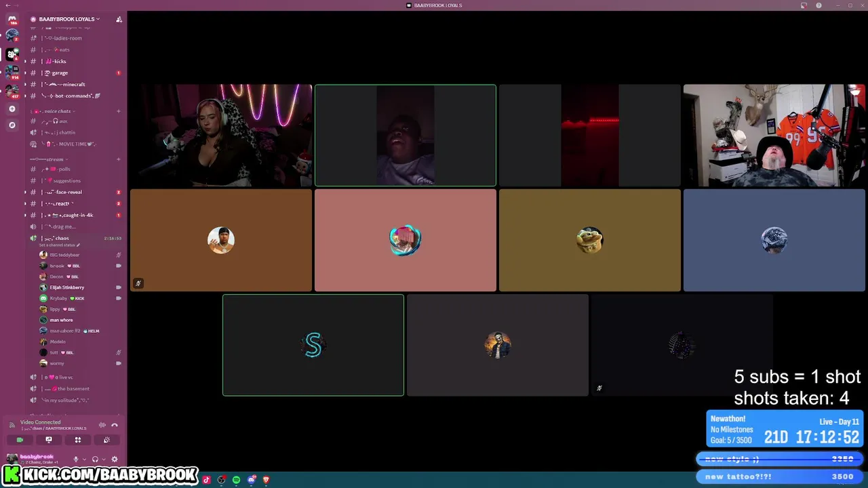Viewport: 868px width, 488px height.
Task: Select Krybaby in voice member list
Action: click(80, 298)
